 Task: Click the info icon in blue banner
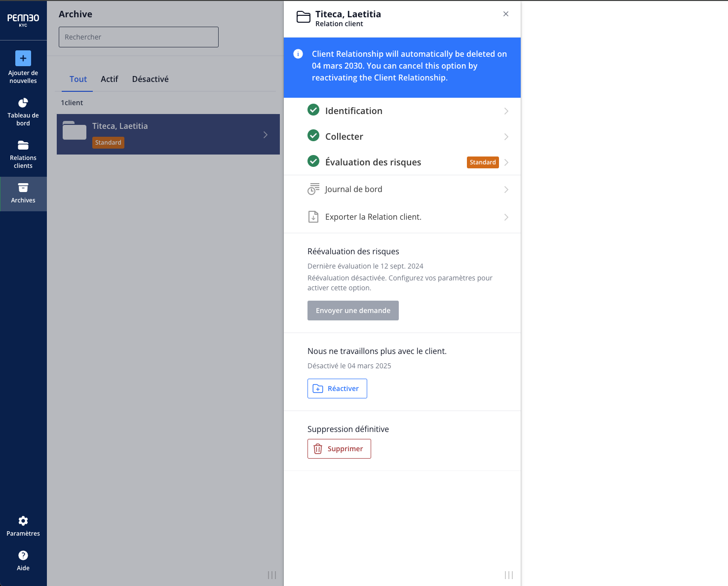298,54
